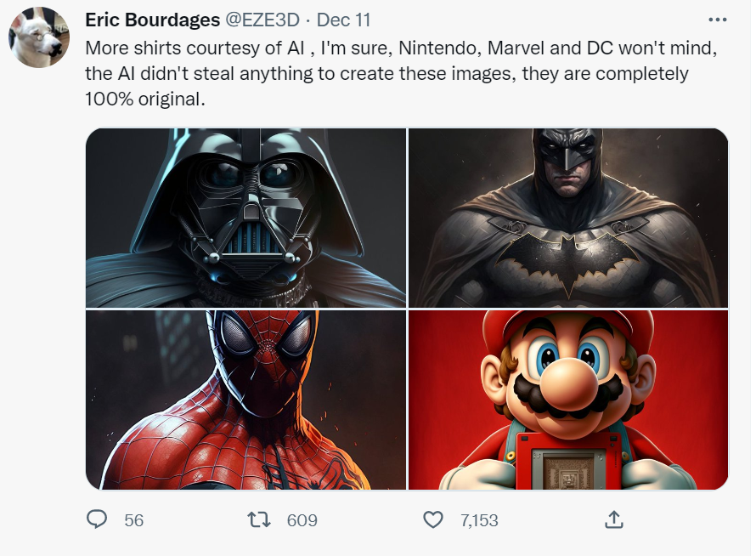This screenshot has height=556, width=756.
Task: View the 609 retweets count
Action: (302, 520)
